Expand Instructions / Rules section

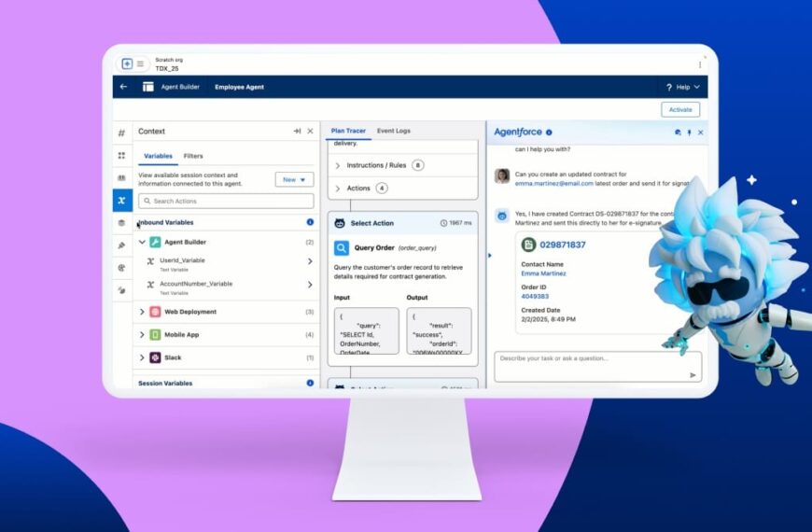[338, 166]
